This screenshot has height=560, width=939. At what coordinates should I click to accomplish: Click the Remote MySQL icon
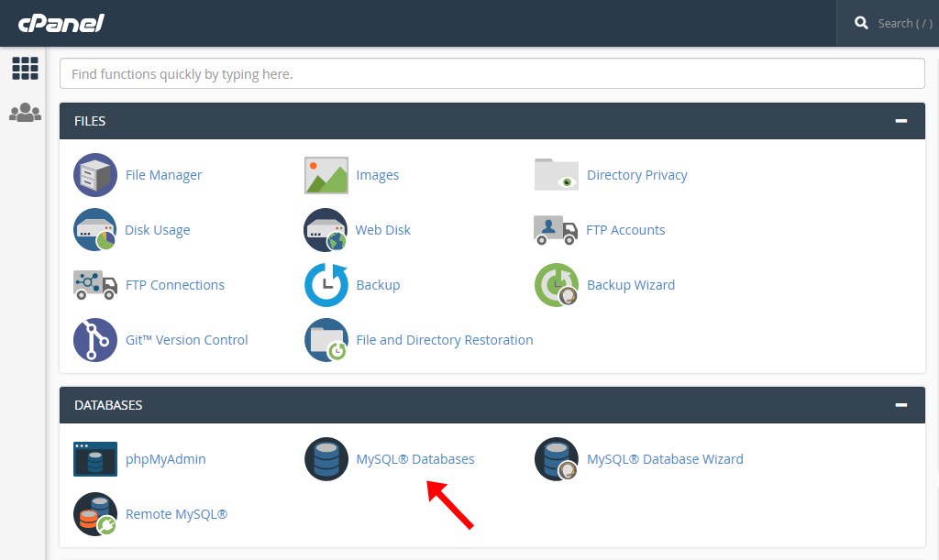[94, 513]
